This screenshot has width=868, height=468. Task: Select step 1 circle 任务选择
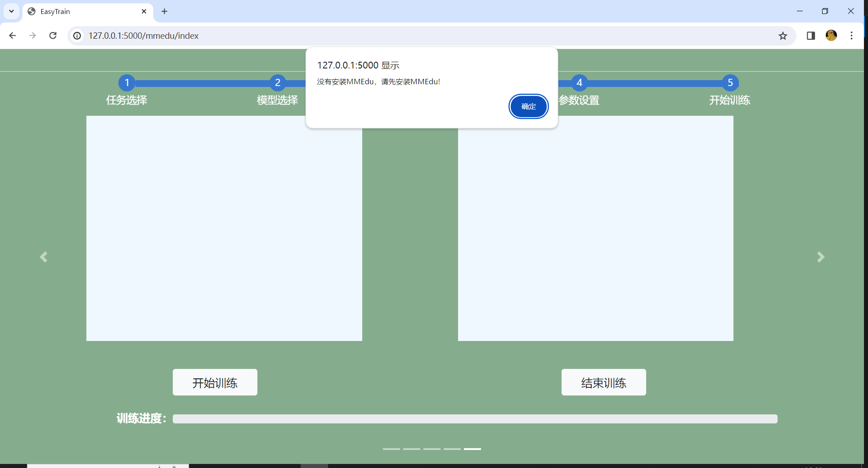click(x=127, y=82)
